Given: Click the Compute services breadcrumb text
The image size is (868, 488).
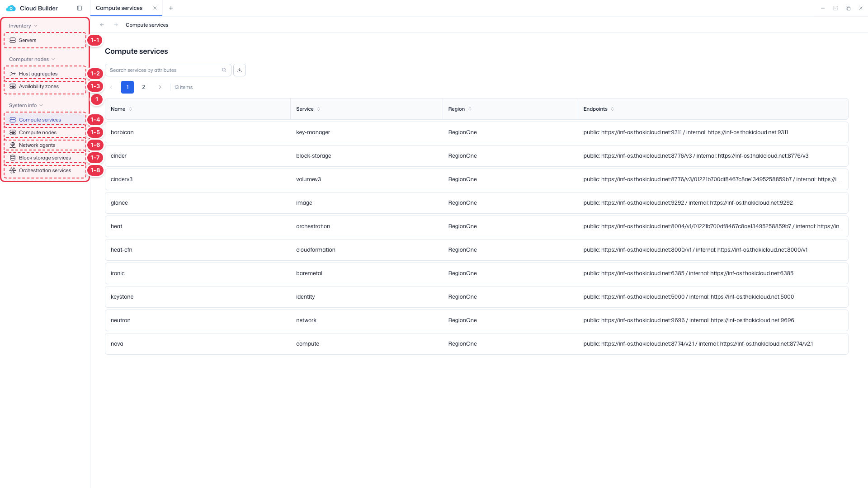Looking at the screenshot, I should (147, 25).
